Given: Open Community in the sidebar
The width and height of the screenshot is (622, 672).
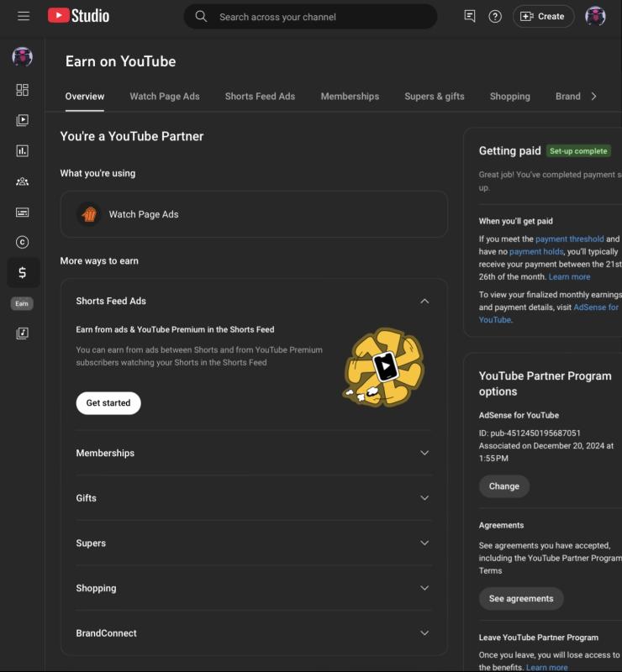Looking at the screenshot, I should coord(23,181).
